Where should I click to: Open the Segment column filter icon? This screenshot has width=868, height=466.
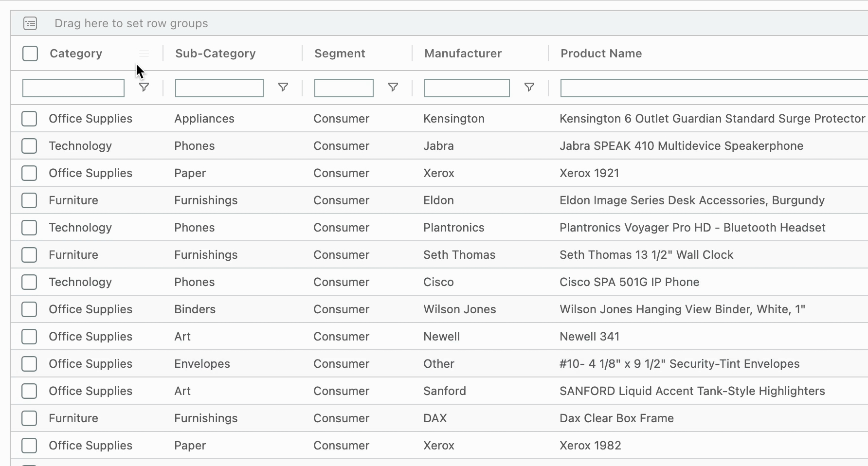click(393, 88)
